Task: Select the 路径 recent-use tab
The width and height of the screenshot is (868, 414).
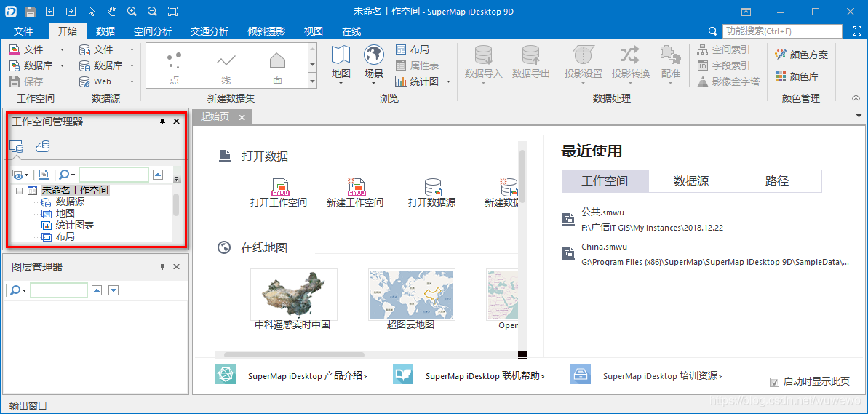Action: coord(777,181)
